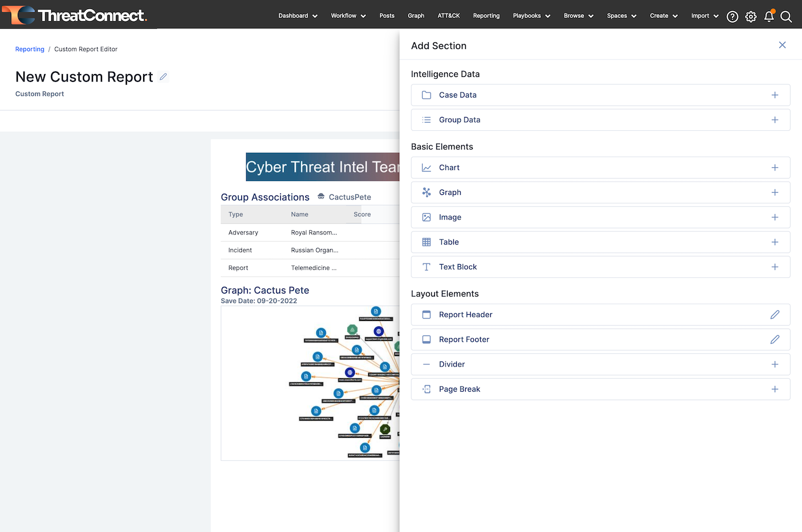Select the Case Data section row

[600, 95]
